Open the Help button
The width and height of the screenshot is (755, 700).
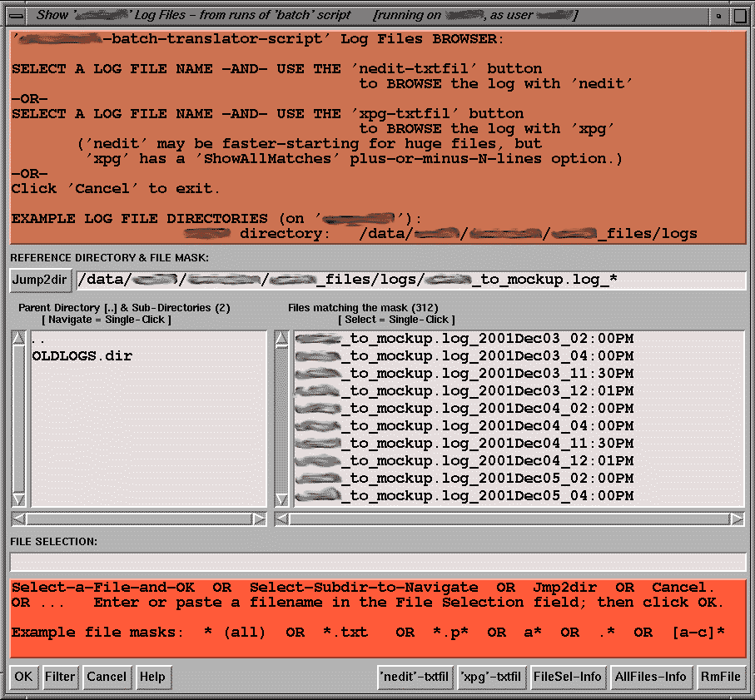point(152,677)
